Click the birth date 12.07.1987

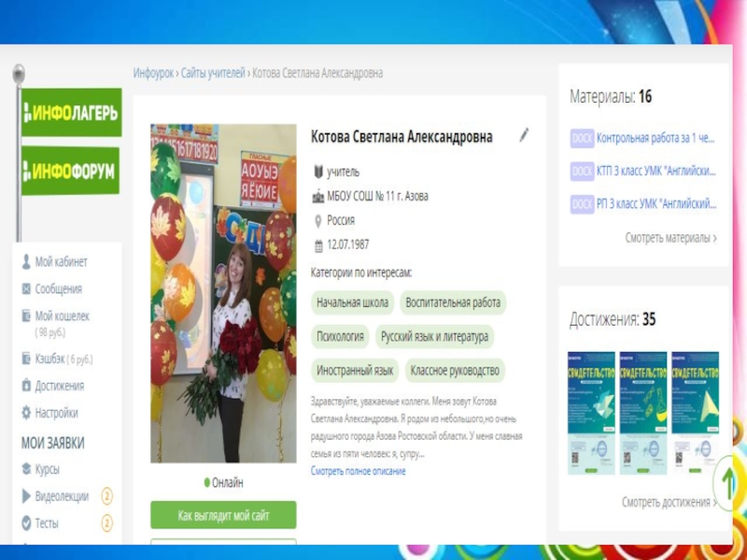pos(347,245)
